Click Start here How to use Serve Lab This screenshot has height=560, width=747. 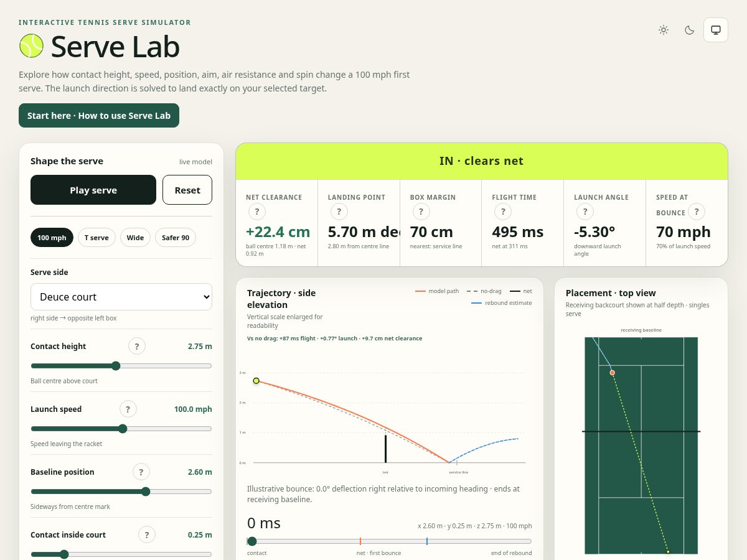pyautogui.click(x=99, y=116)
